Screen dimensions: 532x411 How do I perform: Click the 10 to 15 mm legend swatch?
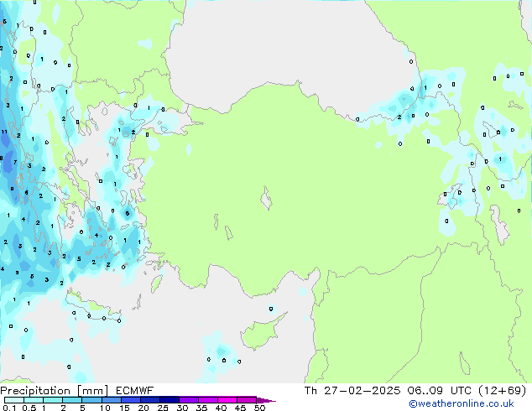[x=111, y=400]
